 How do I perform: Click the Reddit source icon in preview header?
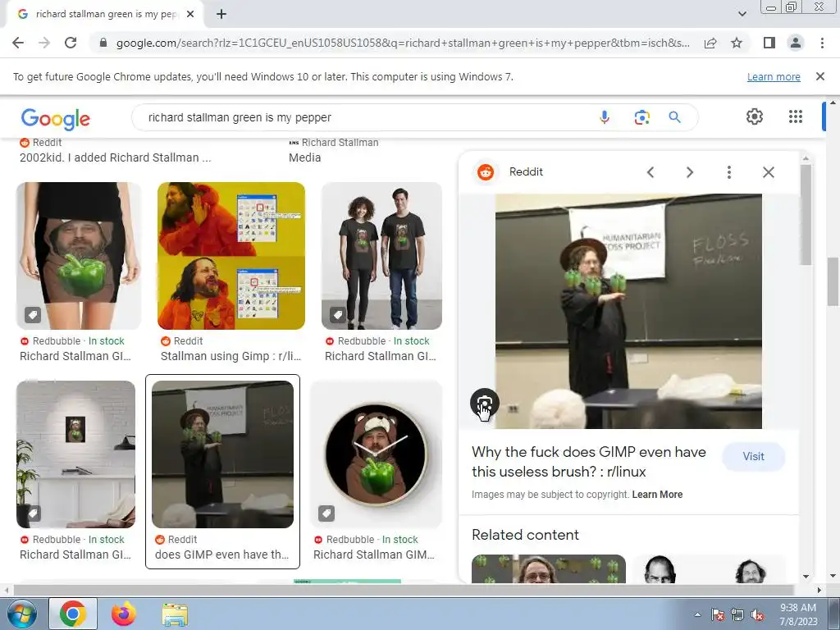[486, 172]
